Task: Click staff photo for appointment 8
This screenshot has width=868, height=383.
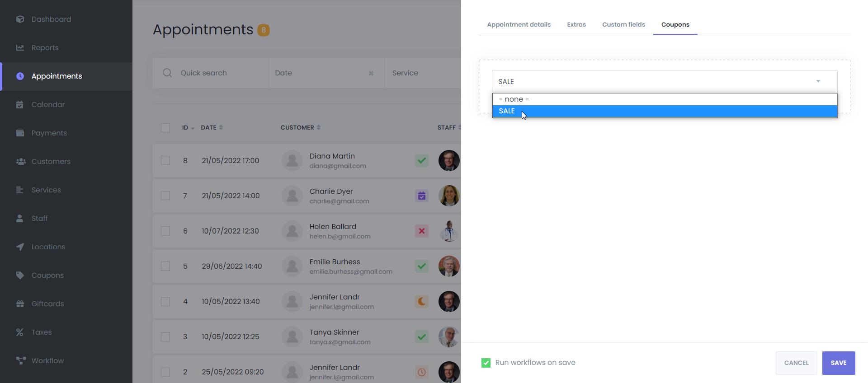Action: [x=449, y=160]
